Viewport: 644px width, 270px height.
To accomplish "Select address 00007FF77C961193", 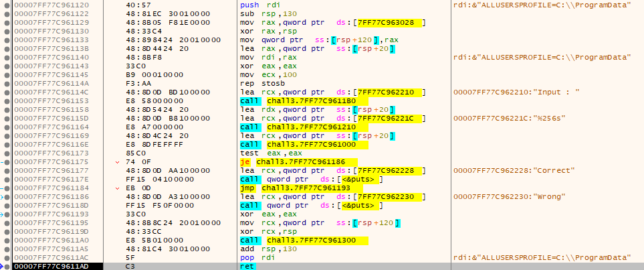I will tap(51, 214).
